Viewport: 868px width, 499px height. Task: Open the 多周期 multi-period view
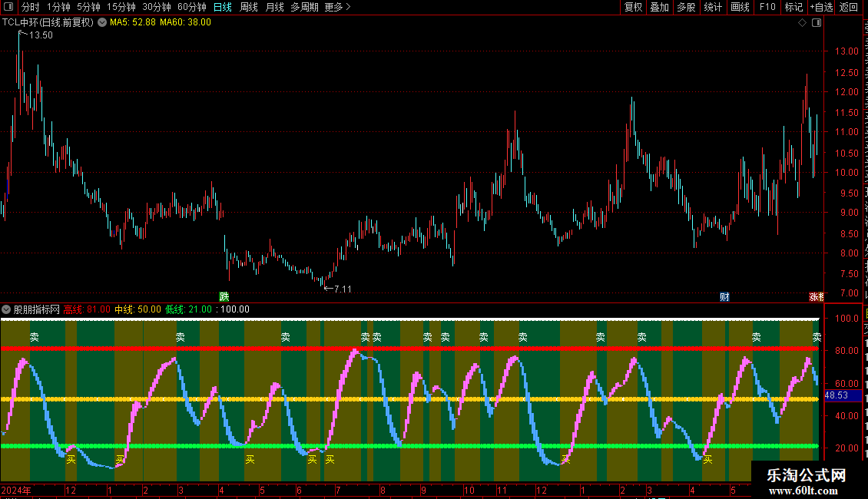304,7
